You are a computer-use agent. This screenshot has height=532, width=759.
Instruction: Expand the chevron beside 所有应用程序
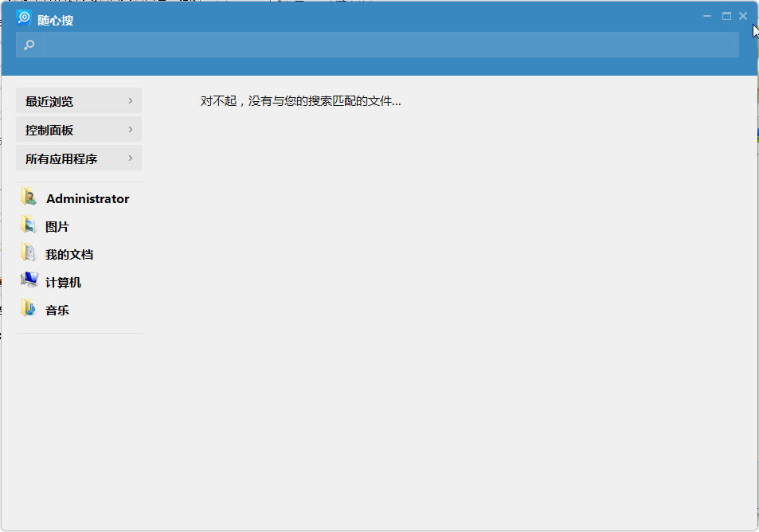130,158
